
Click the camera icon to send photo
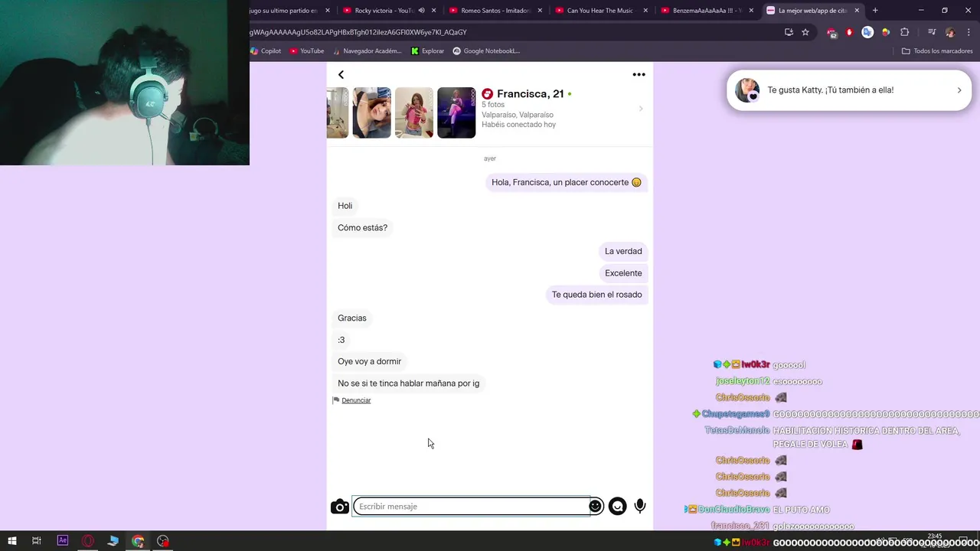coord(339,507)
